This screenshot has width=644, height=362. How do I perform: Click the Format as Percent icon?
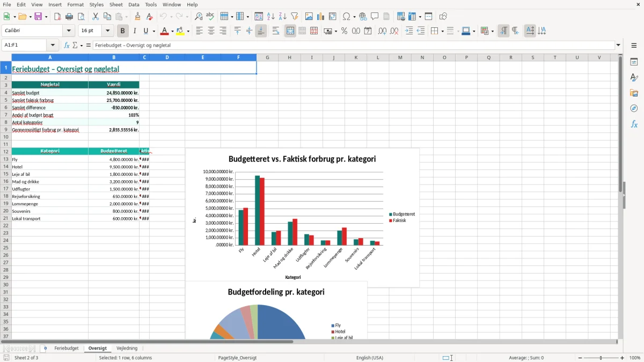click(x=345, y=31)
